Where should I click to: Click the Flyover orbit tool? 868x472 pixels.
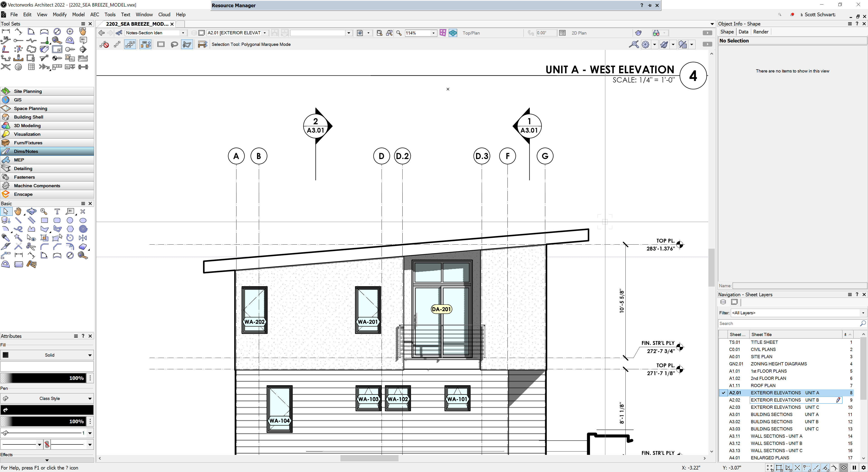[31, 211]
